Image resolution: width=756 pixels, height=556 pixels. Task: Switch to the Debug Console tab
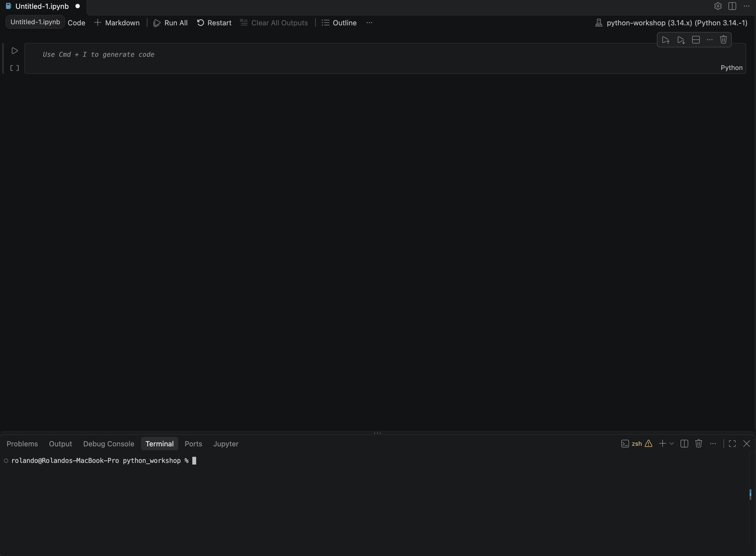click(109, 444)
